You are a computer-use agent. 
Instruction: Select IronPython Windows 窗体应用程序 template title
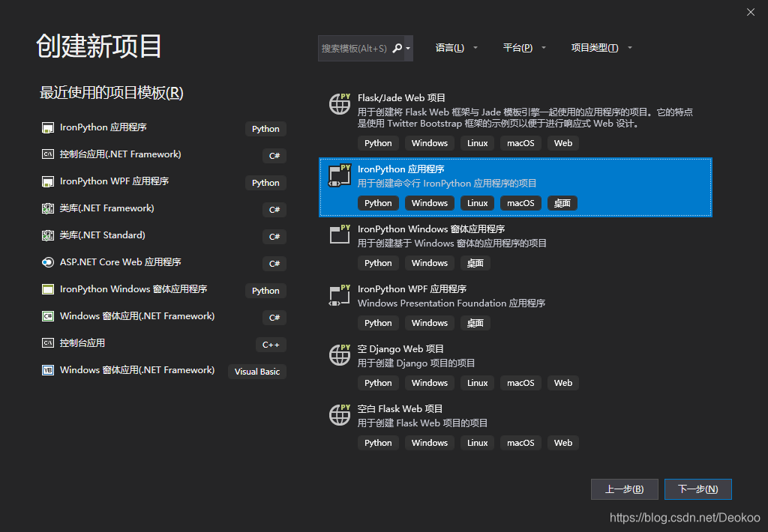(431, 229)
